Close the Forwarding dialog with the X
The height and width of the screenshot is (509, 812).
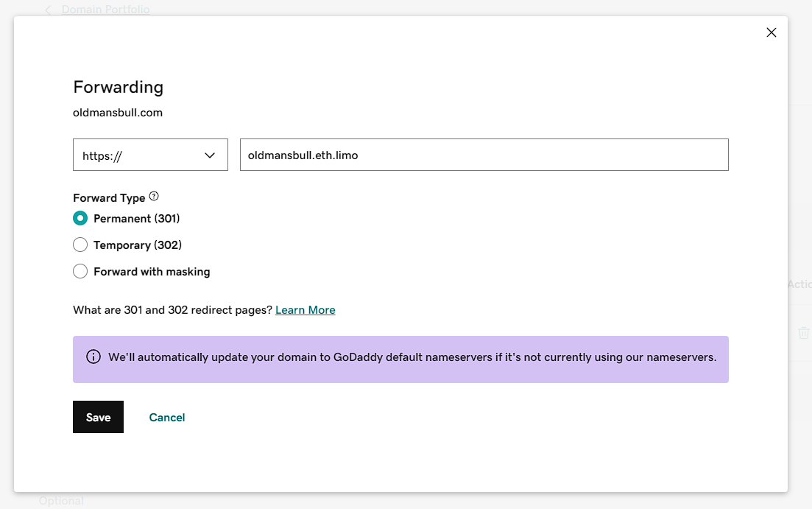click(x=771, y=32)
